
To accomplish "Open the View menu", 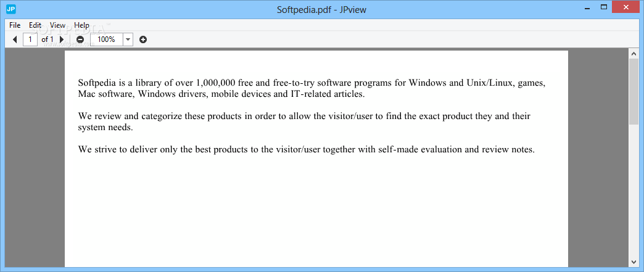I will pos(57,25).
